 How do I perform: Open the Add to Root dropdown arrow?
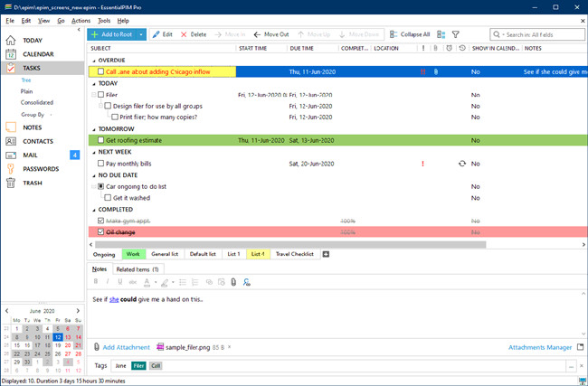click(x=141, y=34)
